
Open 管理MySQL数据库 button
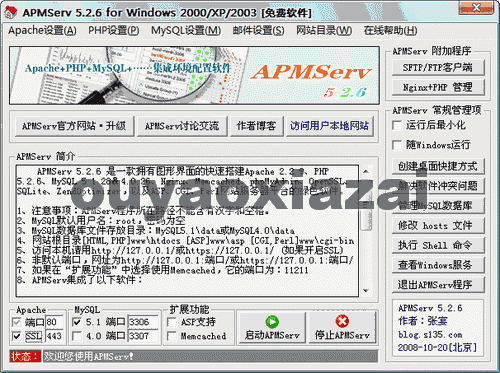[438, 206]
